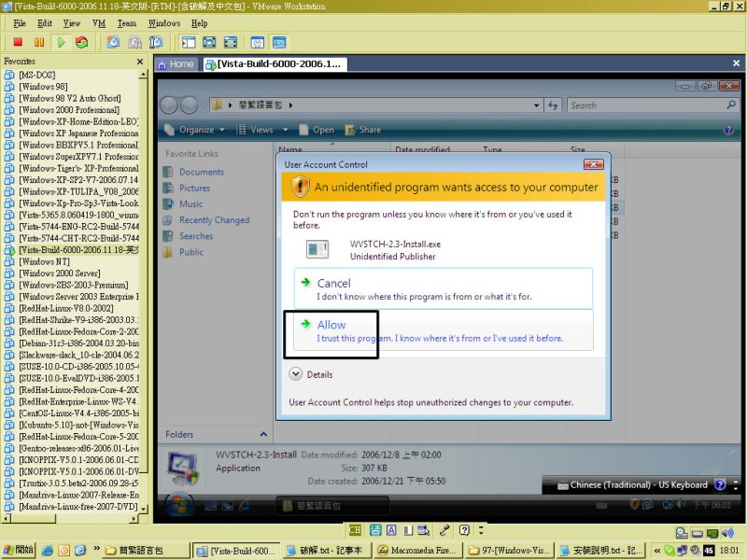Click the Favorites list vertical scrollbar

[x=143, y=291]
